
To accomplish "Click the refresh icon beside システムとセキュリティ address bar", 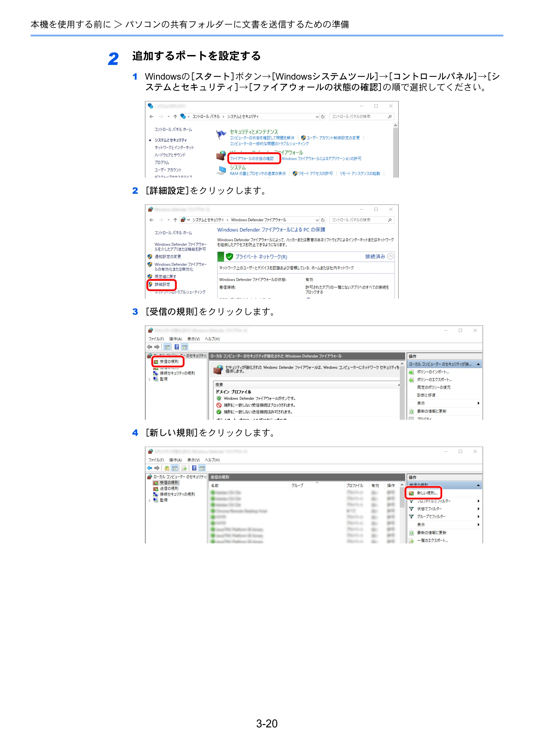I will coord(323,117).
